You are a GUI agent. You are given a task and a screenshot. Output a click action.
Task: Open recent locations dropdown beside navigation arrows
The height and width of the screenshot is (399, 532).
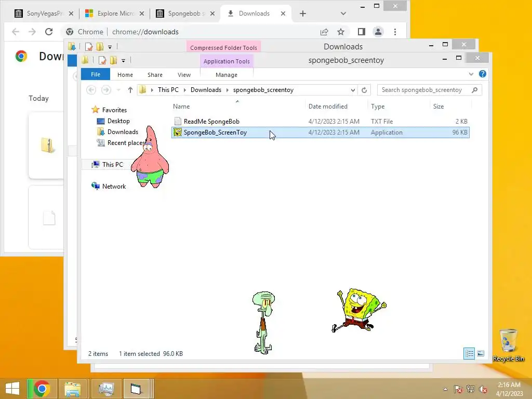pos(118,90)
